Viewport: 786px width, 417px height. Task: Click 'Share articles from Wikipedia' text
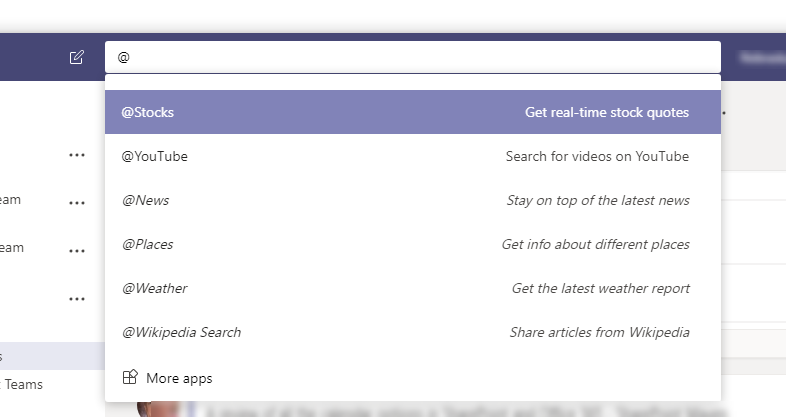(600, 332)
